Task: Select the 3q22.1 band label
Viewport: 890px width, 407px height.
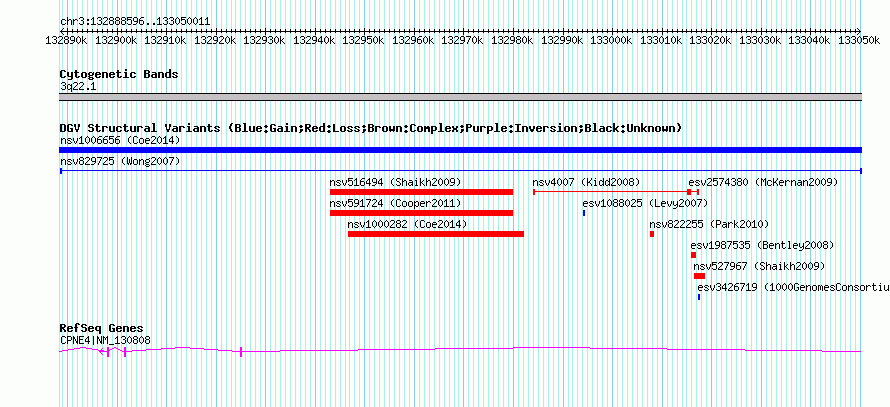Action: [x=78, y=86]
